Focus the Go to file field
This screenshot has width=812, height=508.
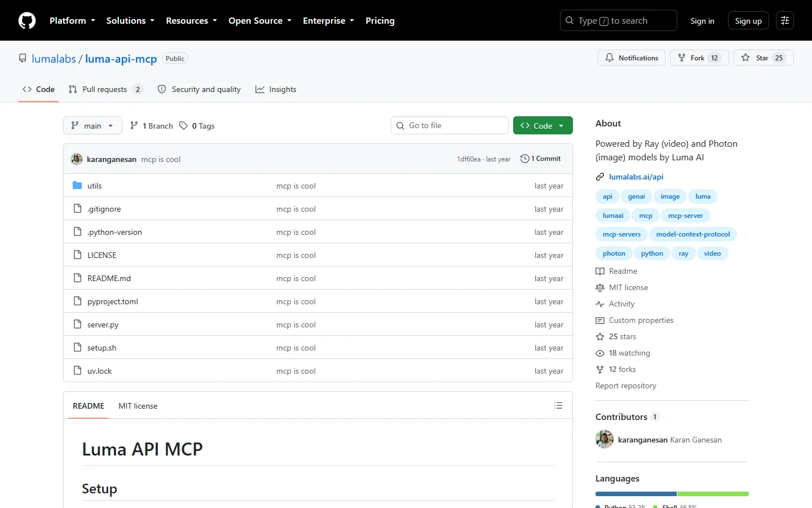[449, 125]
